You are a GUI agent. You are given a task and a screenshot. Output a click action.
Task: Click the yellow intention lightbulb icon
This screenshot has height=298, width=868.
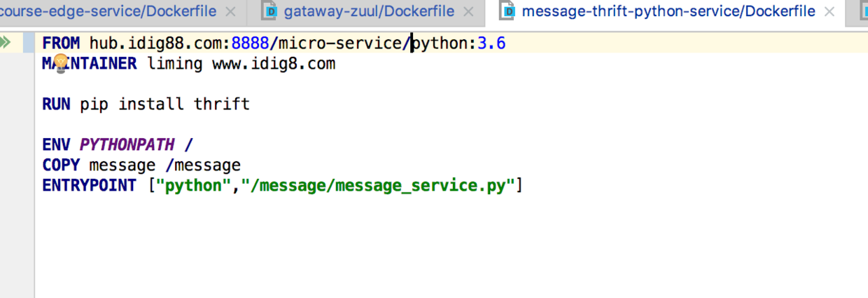point(60,63)
